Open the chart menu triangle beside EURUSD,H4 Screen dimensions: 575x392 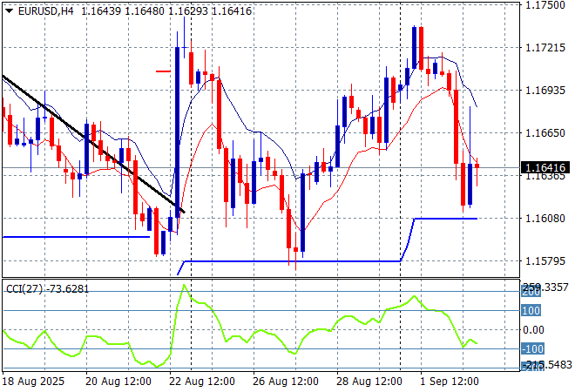(x=10, y=11)
